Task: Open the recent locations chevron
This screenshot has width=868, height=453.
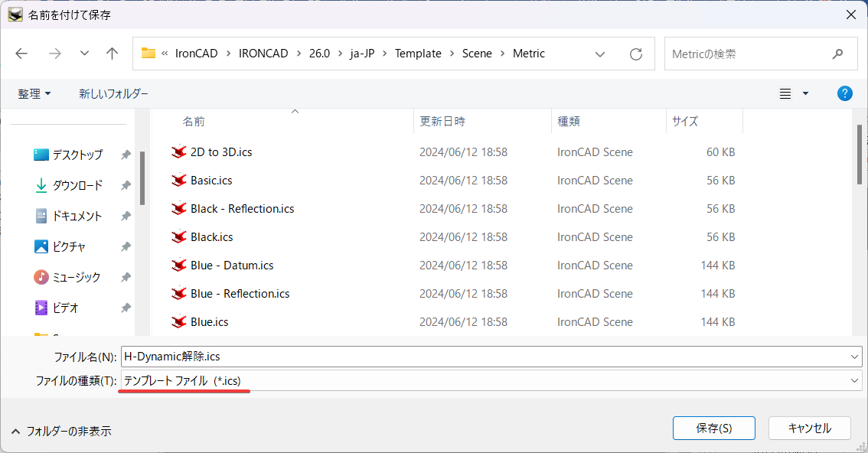Action: click(84, 54)
